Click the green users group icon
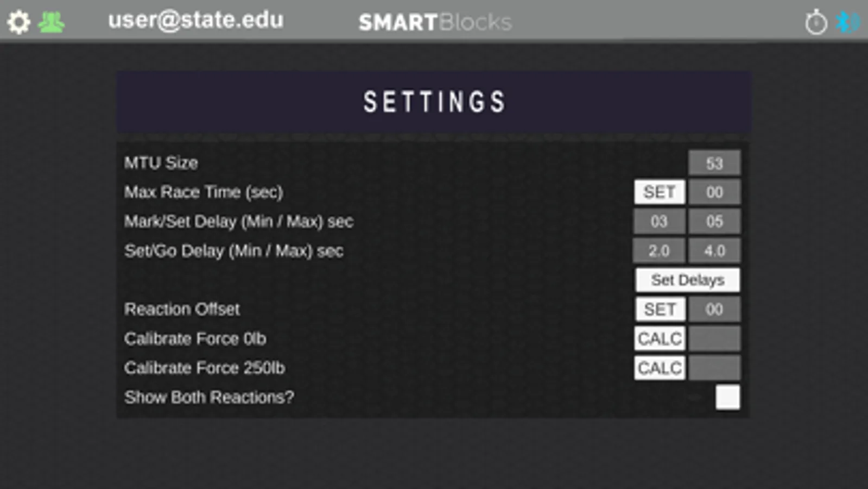Image resolution: width=868 pixels, height=489 pixels. (52, 22)
